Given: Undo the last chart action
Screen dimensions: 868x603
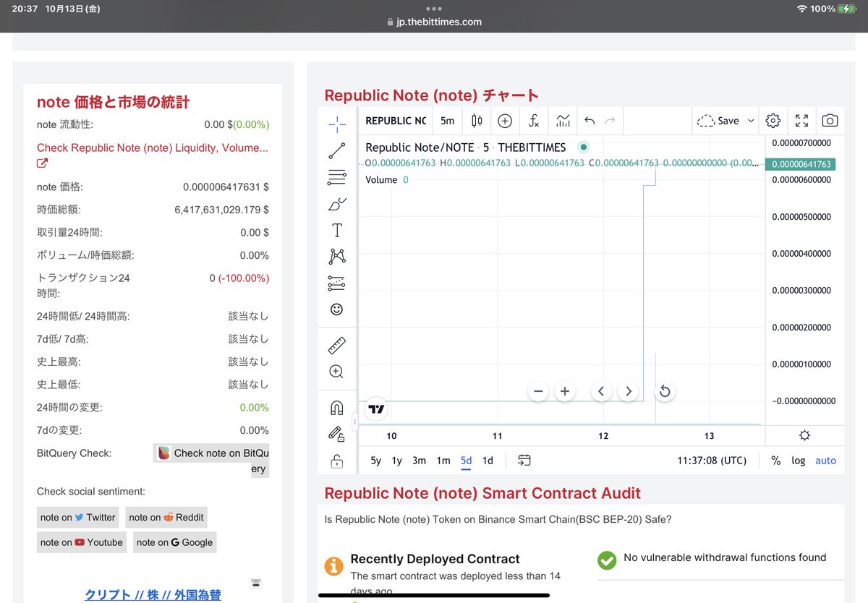Looking at the screenshot, I should 590,121.
